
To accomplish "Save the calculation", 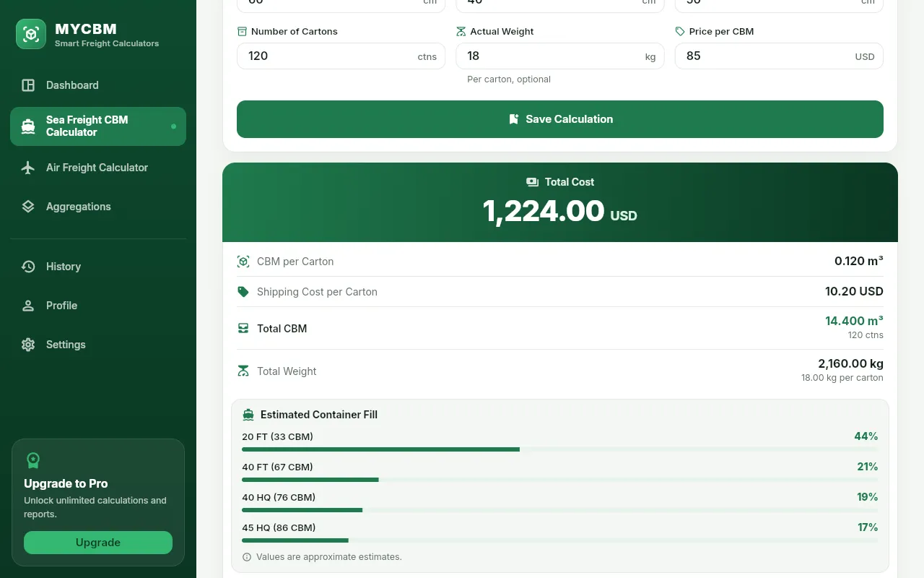I will click(560, 119).
